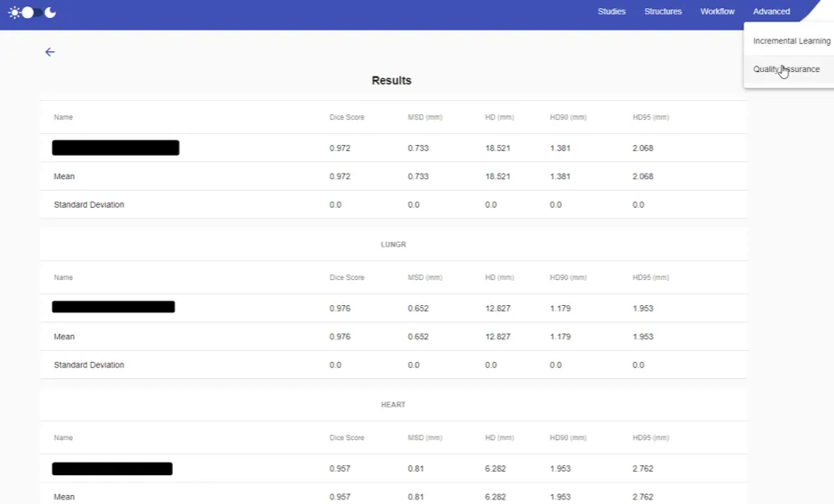This screenshot has height=504, width=834.
Task: Click the Standard Deviation label in LUNGR table
Action: tap(89, 364)
